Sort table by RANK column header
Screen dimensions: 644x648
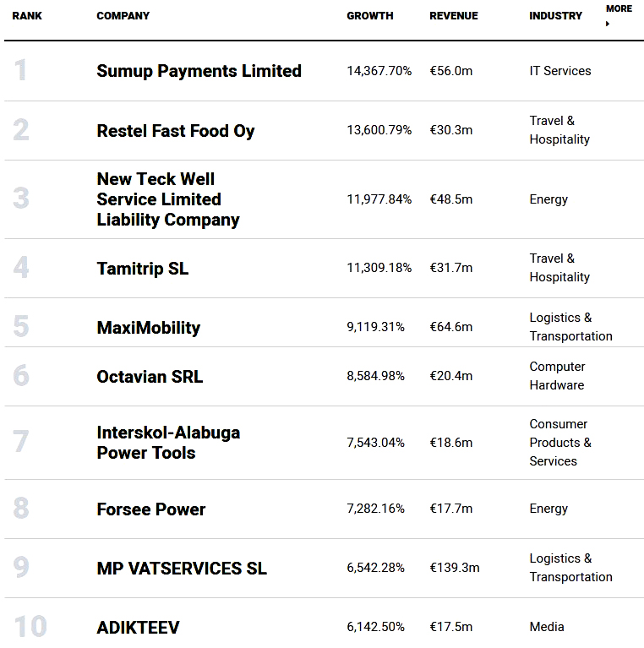(x=27, y=16)
